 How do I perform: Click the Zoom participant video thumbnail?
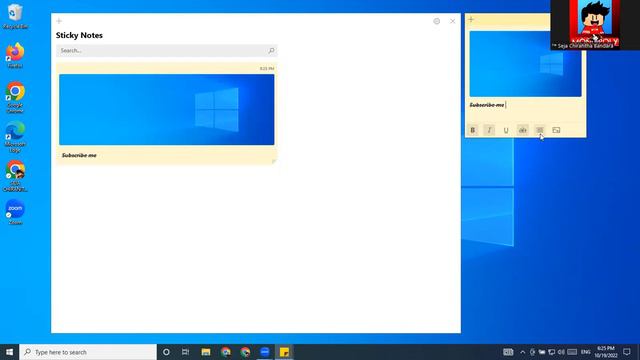(595, 24)
